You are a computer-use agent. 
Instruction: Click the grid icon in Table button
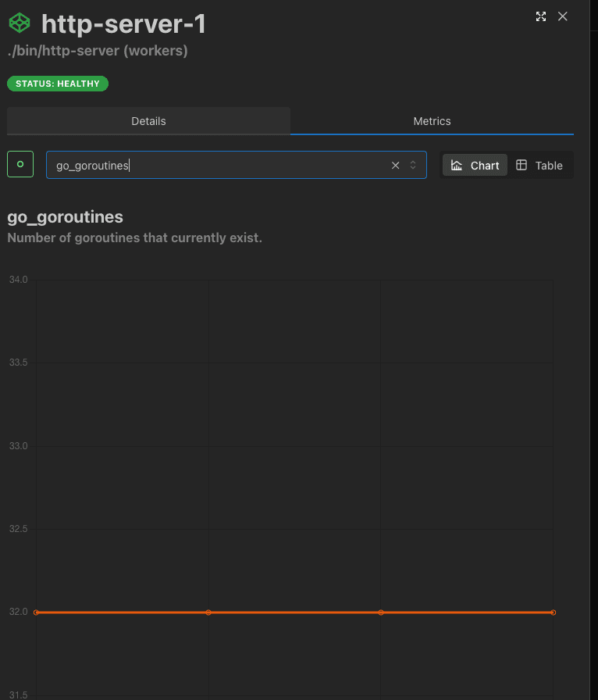coord(521,165)
